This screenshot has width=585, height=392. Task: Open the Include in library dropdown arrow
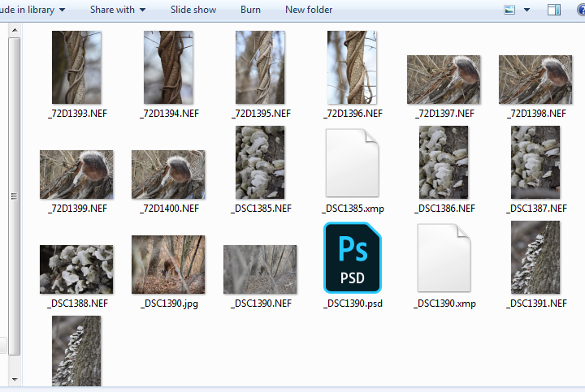[x=63, y=10]
